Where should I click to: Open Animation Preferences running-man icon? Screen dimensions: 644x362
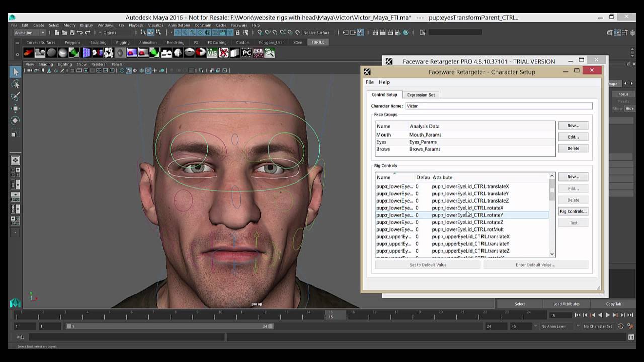630,326
